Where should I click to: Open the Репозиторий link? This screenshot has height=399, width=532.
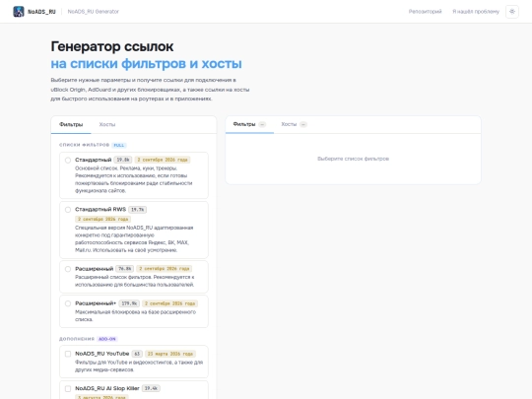click(425, 12)
